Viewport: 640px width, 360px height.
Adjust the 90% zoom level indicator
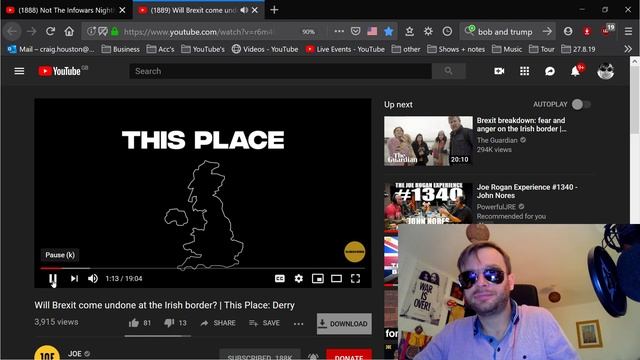click(x=309, y=32)
